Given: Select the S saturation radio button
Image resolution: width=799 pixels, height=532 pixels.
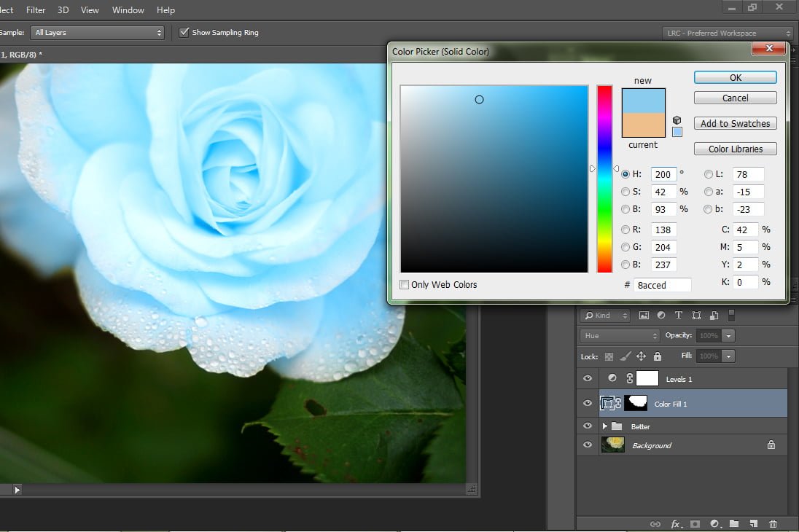Looking at the screenshot, I should pos(625,192).
